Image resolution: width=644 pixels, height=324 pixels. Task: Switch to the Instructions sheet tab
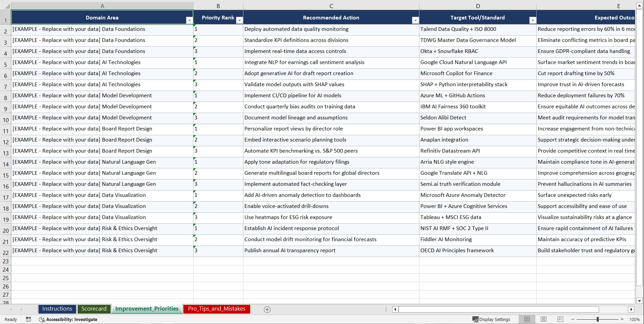coord(57,309)
